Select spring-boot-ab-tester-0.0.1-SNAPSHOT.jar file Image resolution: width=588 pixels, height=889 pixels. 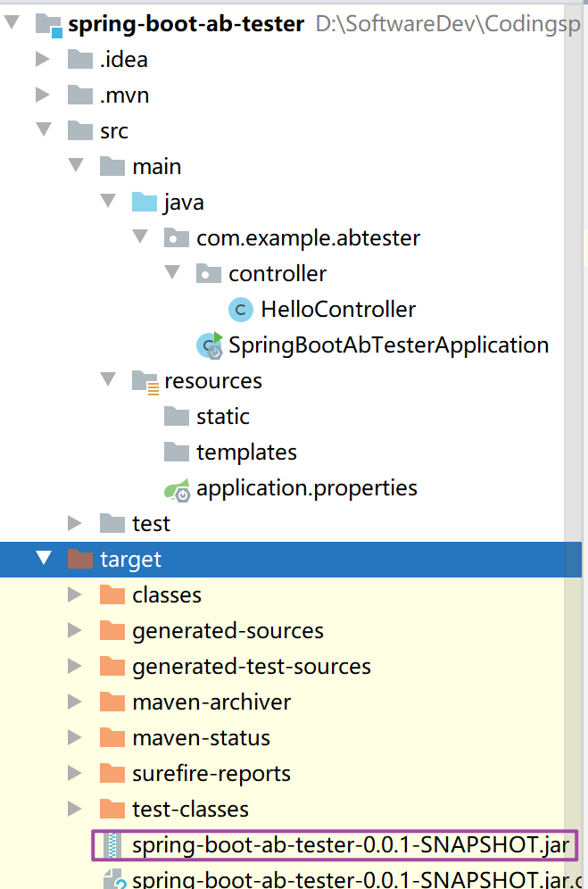352,844
